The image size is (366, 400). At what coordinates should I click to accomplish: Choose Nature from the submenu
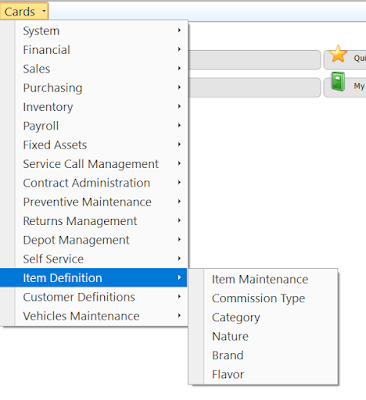point(263,336)
